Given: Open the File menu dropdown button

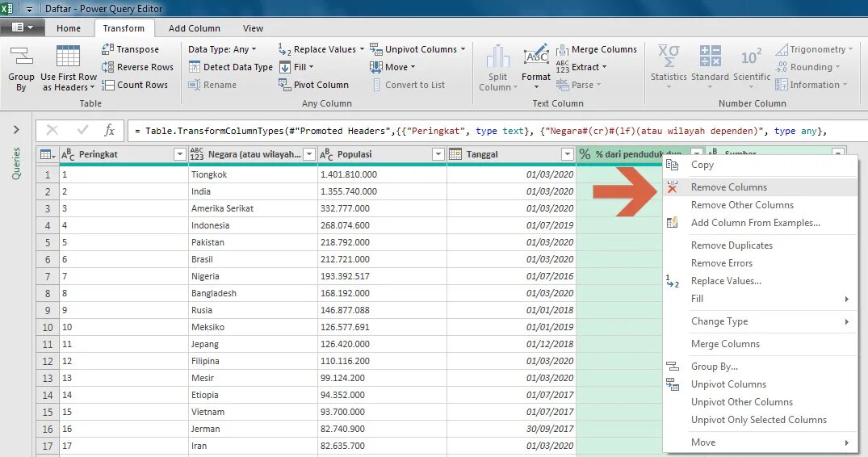Looking at the screenshot, I should coord(22,27).
